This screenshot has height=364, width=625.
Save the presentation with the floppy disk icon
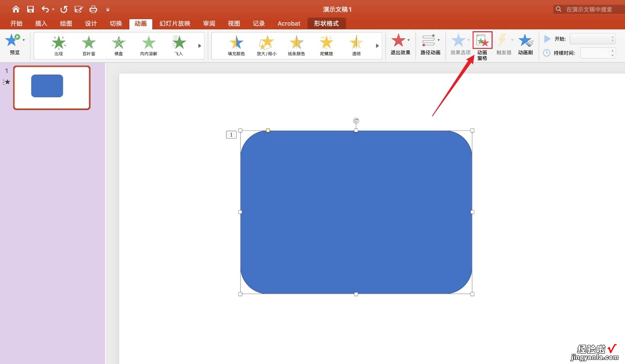[30, 9]
